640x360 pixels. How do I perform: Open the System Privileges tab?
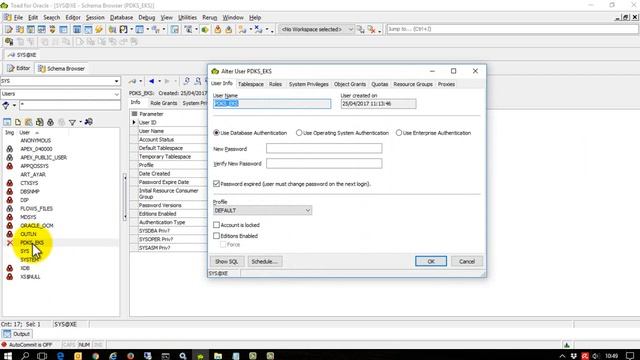click(309, 84)
